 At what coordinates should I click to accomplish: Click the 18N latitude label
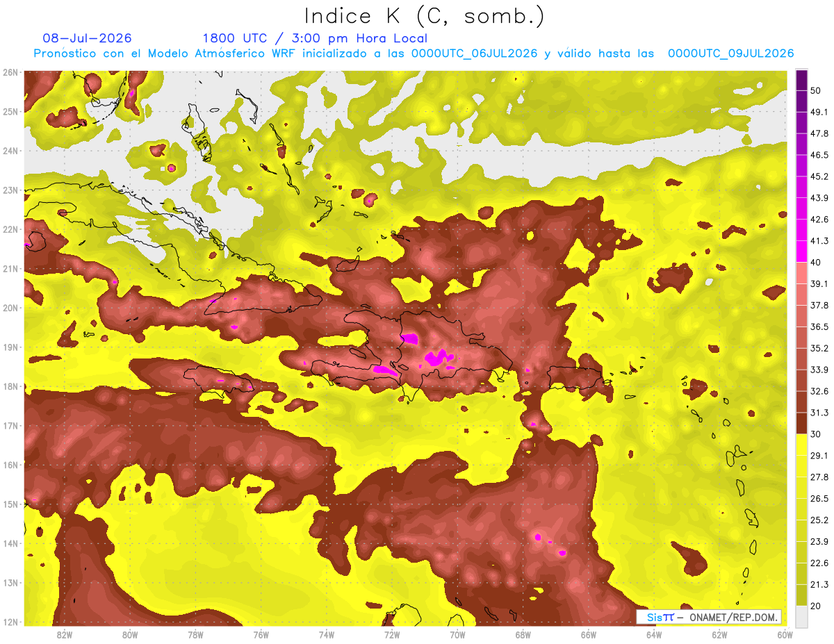[x=10, y=386]
